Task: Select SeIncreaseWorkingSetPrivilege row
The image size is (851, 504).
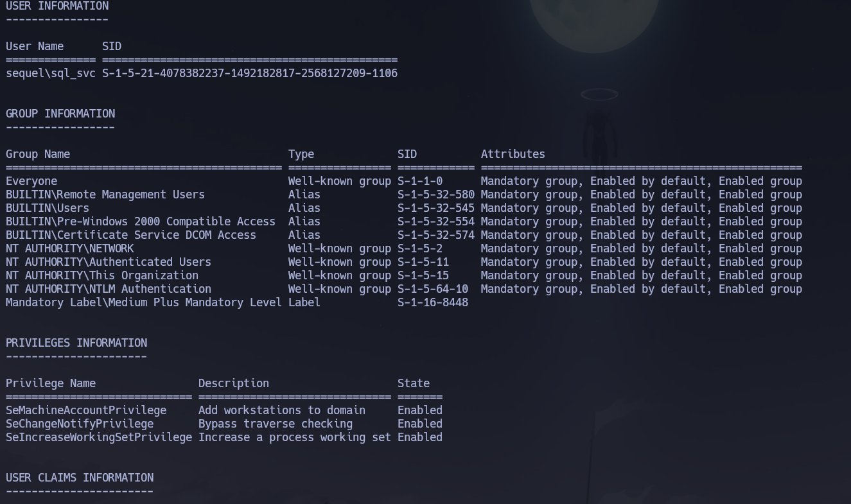Action: pos(98,437)
